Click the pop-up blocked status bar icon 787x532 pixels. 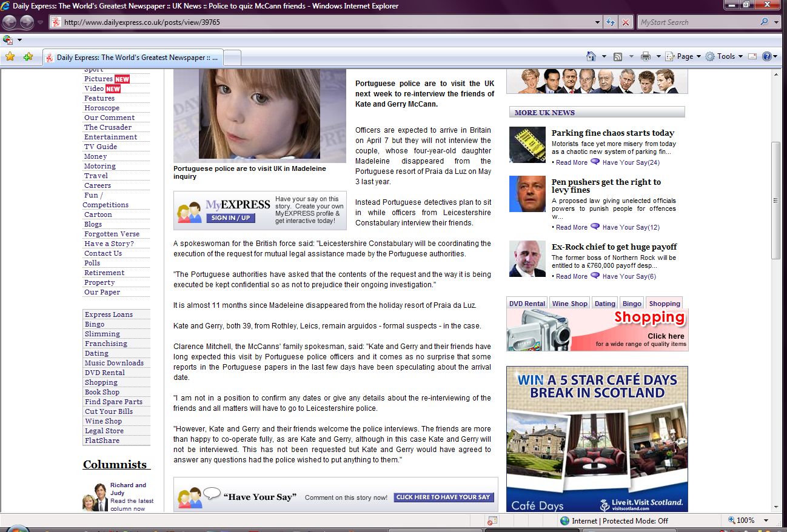coord(492,520)
